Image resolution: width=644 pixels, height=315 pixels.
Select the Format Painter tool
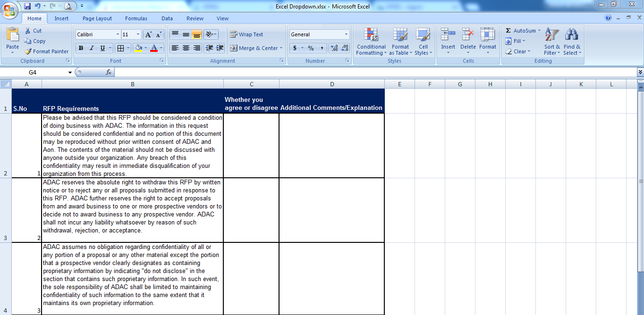(46, 51)
